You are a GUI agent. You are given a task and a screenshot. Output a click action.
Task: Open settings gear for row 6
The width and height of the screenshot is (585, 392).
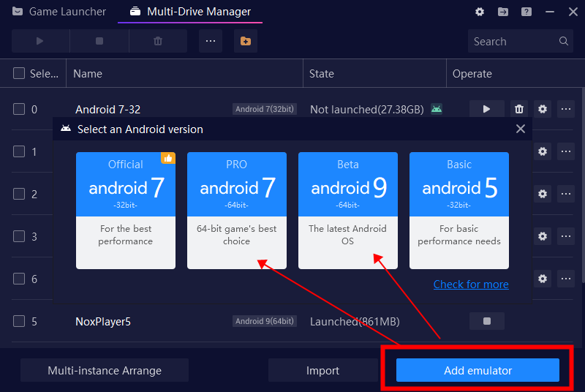[x=543, y=279]
